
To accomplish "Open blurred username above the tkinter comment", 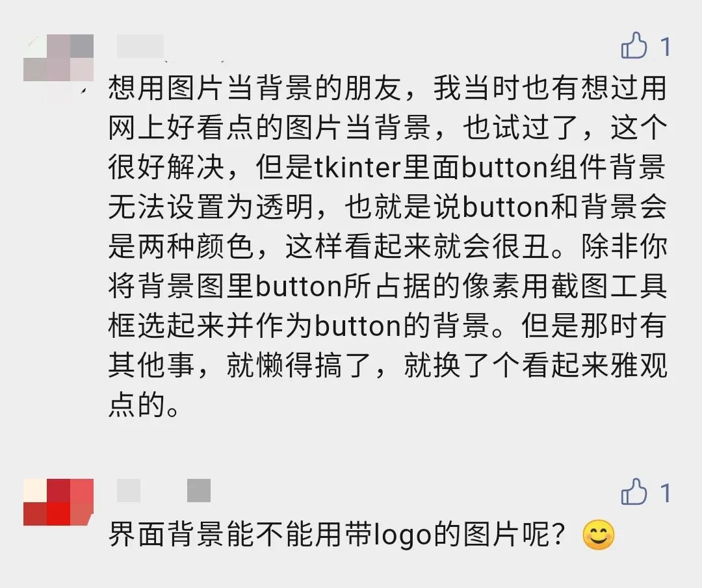I will pyautogui.click(x=140, y=46).
